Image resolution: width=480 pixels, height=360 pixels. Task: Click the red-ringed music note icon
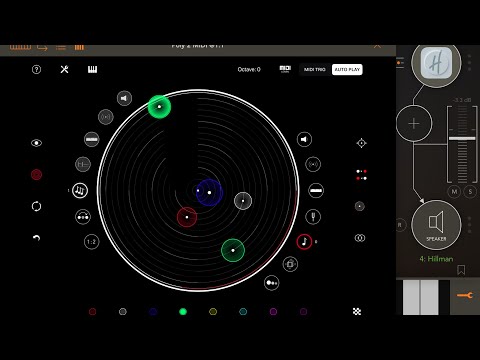(304, 242)
